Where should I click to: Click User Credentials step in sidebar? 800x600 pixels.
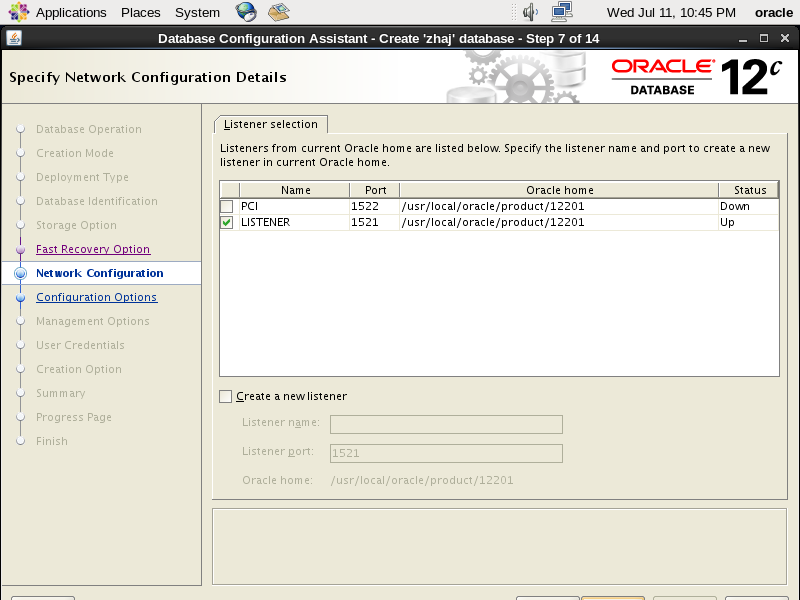click(80, 345)
